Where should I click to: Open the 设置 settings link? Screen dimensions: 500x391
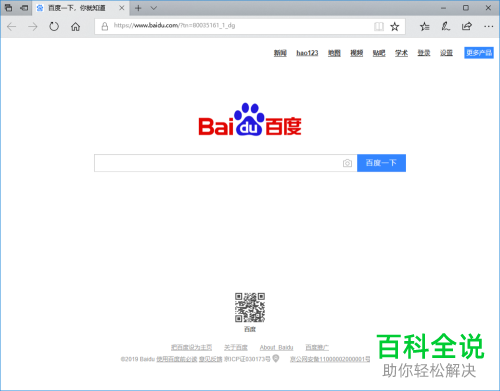pos(446,53)
